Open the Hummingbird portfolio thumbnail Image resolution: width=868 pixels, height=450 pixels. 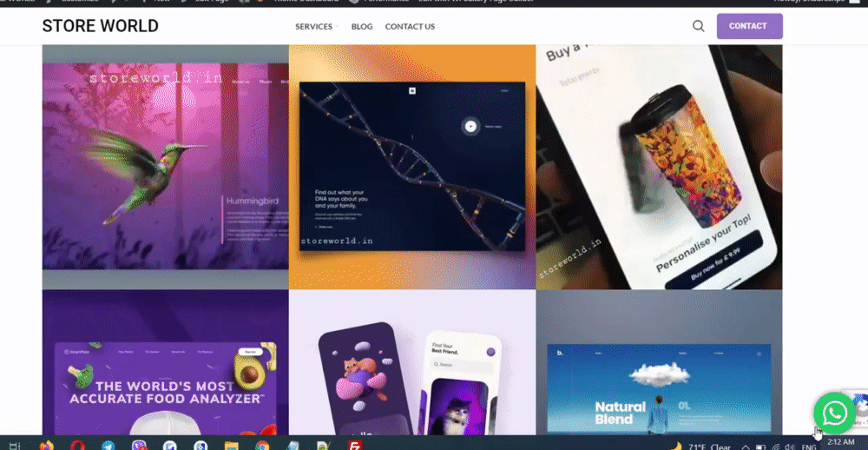tap(166, 167)
